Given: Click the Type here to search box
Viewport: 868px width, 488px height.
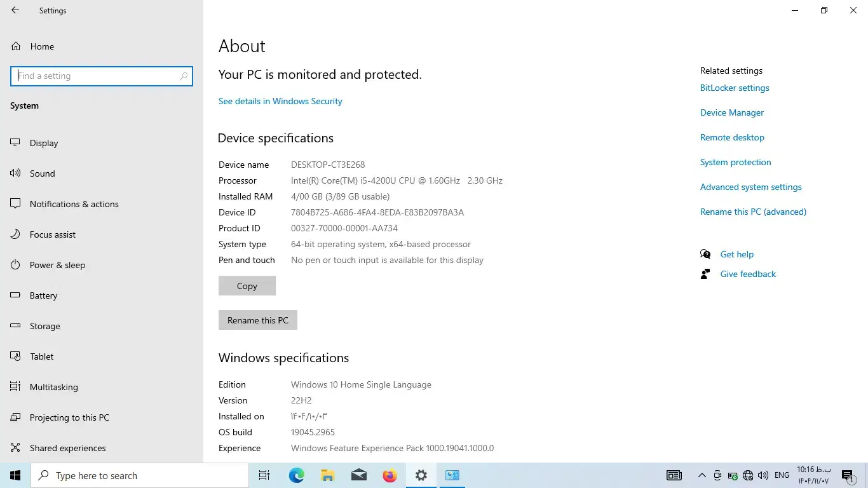Looking at the screenshot, I should click(x=140, y=475).
